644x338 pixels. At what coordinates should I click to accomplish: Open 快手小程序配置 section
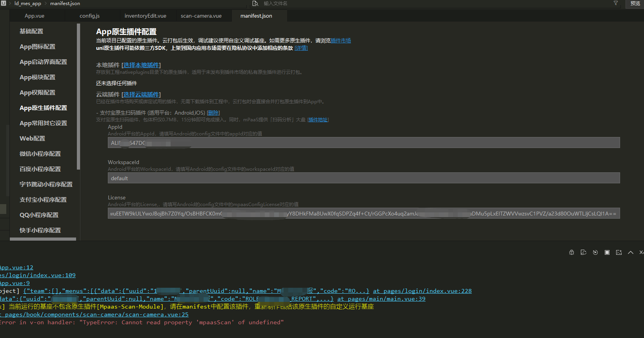(40, 230)
